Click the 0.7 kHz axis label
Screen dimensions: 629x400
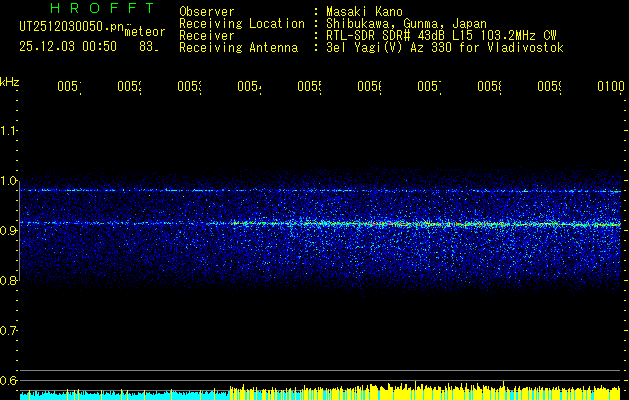(8, 330)
